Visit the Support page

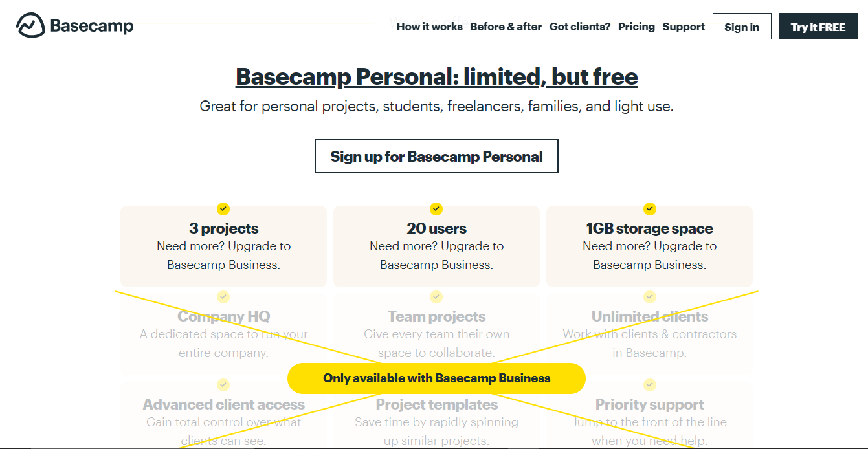coord(684,27)
